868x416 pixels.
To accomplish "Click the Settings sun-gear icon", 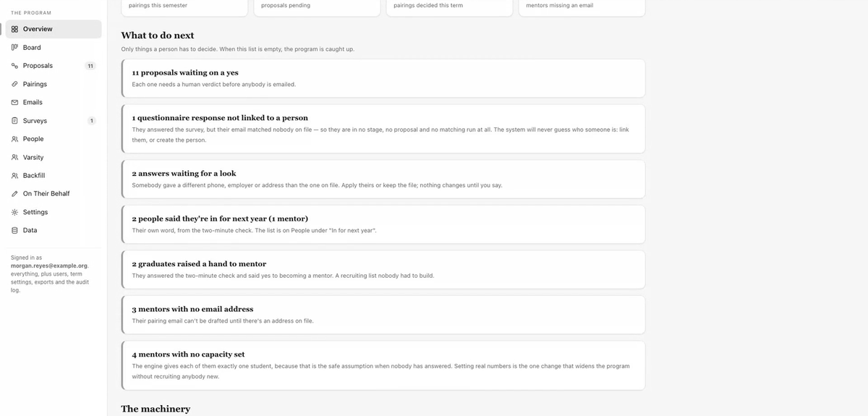I will click(14, 213).
